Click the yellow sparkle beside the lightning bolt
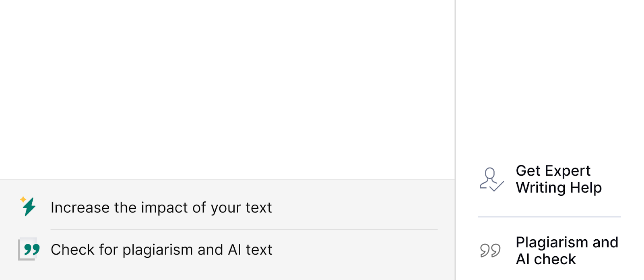The height and width of the screenshot is (280, 644). 23,199
